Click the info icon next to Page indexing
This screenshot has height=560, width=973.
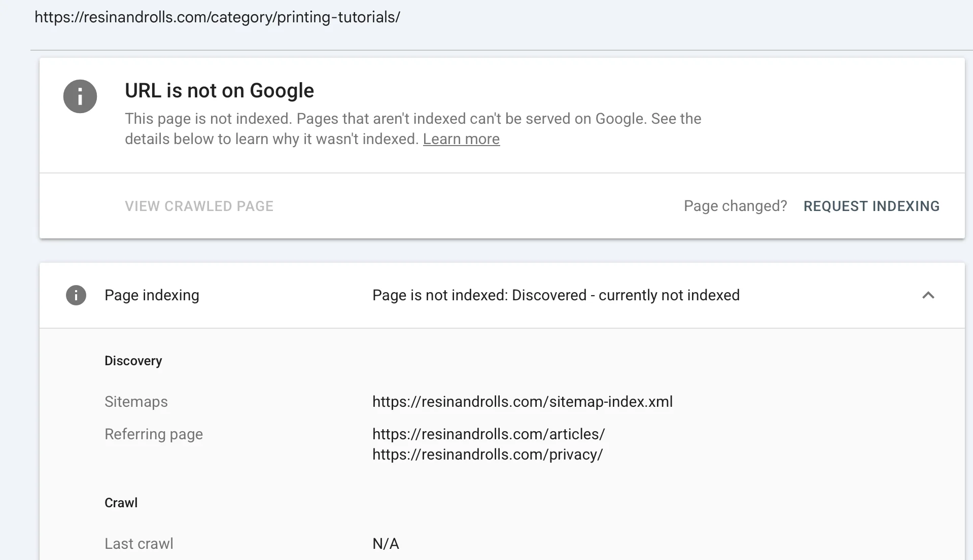coord(76,295)
